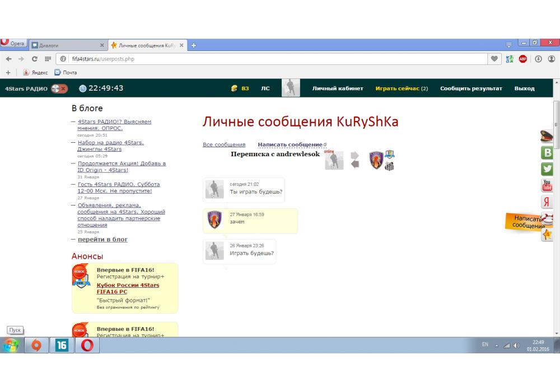Click the Adblock Plus extension icon
The width and height of the screenshot is (560, 392).
tap(522, 58)
